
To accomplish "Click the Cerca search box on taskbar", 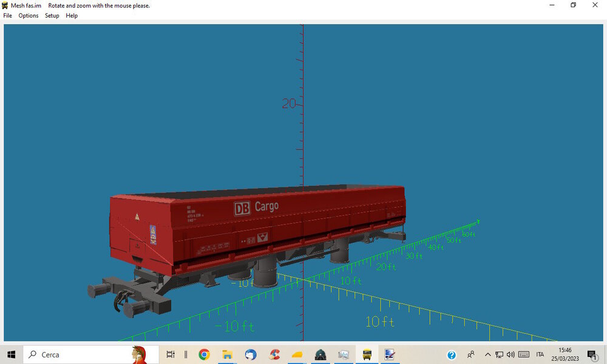I will pos(90,354).
